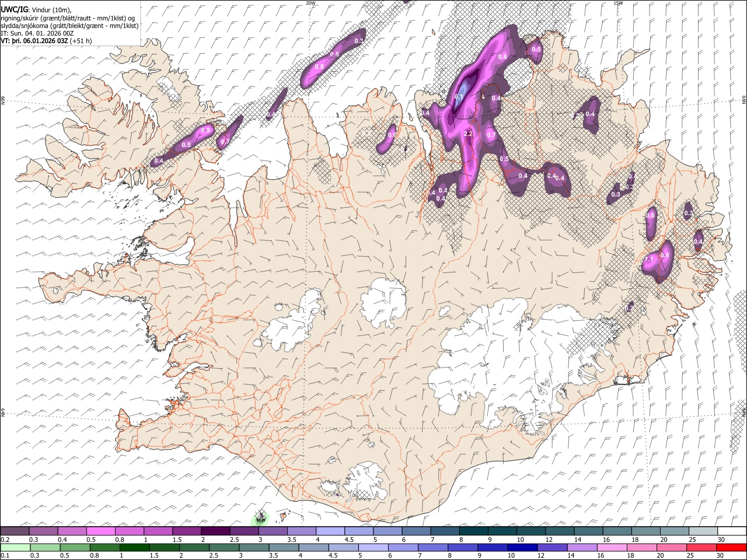This screenshot has height=560, width=747.
Task: Click the bright red 30 swatch in lower legend
Action: click(x=732, y=547)
